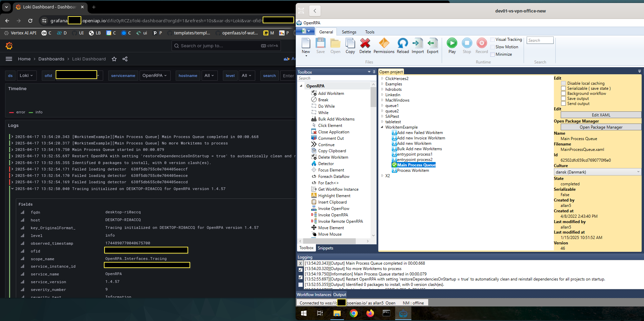This screenshot has width=644, height=321.
Task: Expand the ClickHeroes2 project node
Action: [x=382, y=79]
